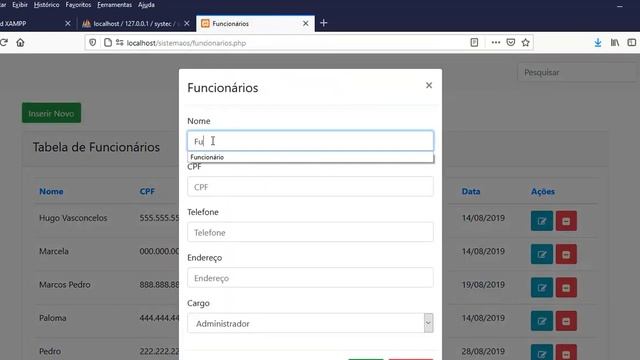Viewport: 640px width, 360px height.
Task: Open the library icon
Action: 615,42
